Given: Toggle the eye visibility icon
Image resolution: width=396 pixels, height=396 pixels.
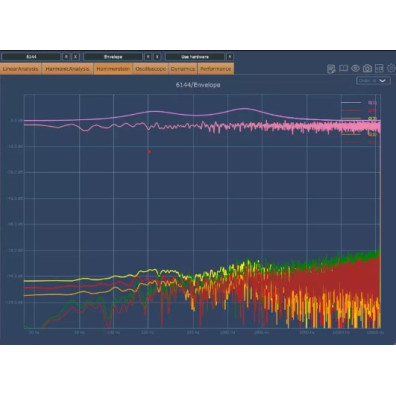Looking at the screenshot, I should point(355,68).
